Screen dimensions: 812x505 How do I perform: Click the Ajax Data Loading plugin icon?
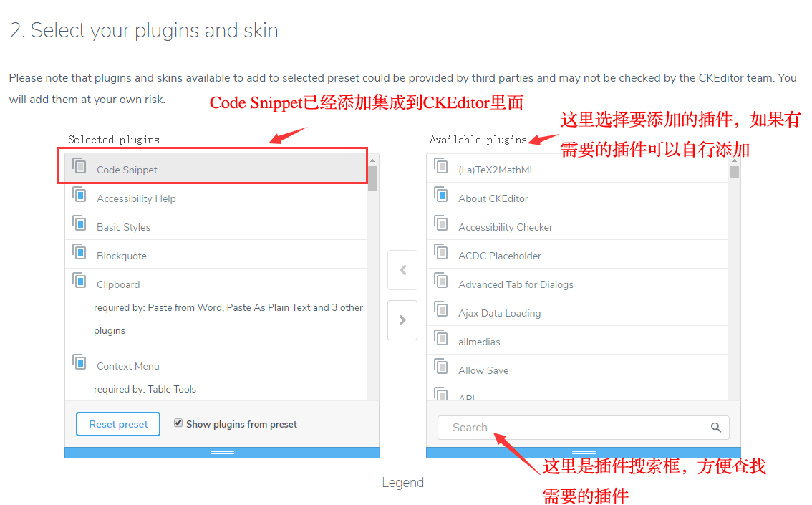tap(440, 309)
